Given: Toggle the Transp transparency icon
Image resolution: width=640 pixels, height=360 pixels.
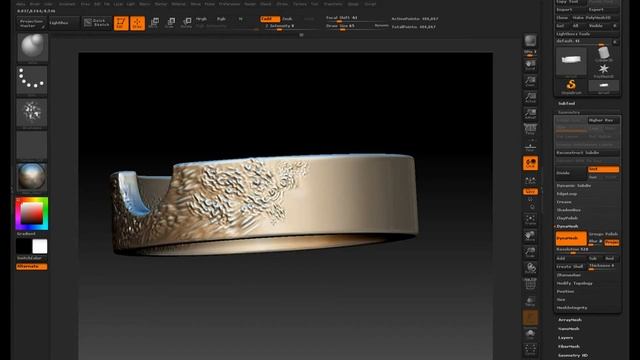Looking at the screenshot, I should pyautogui.click(x=530, y=301).
